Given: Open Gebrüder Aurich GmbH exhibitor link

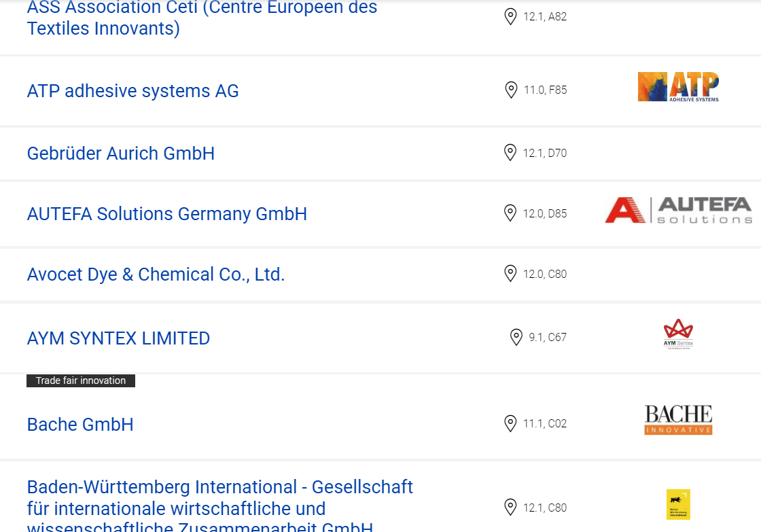Looking at the screenshot, I should coord(121,154).
